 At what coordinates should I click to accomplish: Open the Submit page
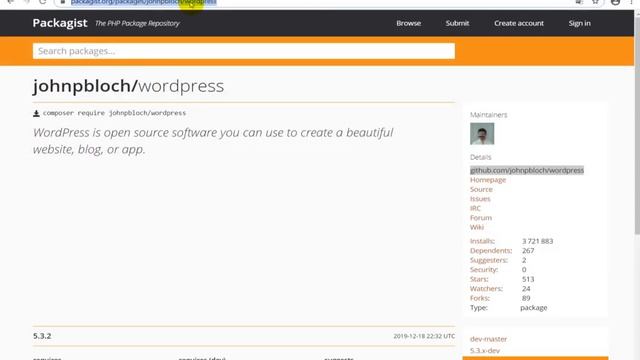(x=457, y=23)
